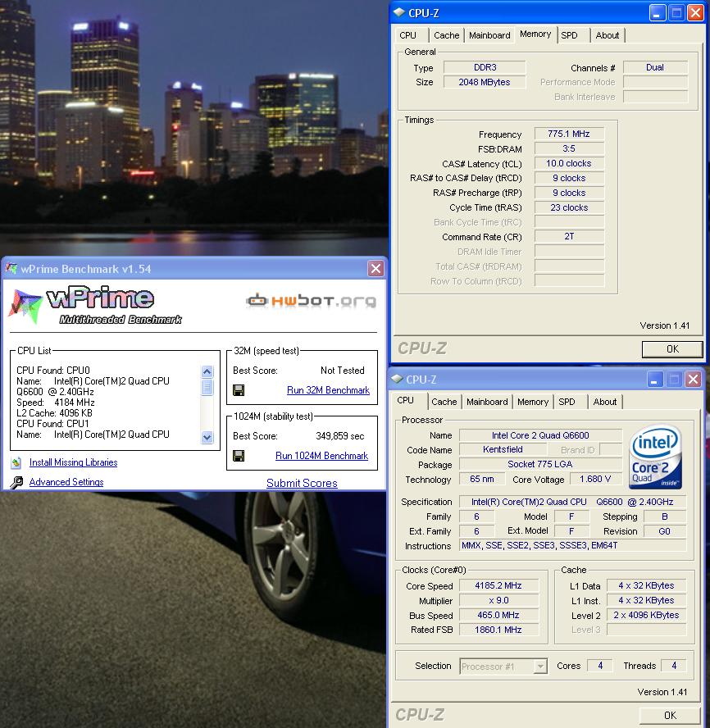Click the wrench icon beside Advanced Settings

point(16,482)
